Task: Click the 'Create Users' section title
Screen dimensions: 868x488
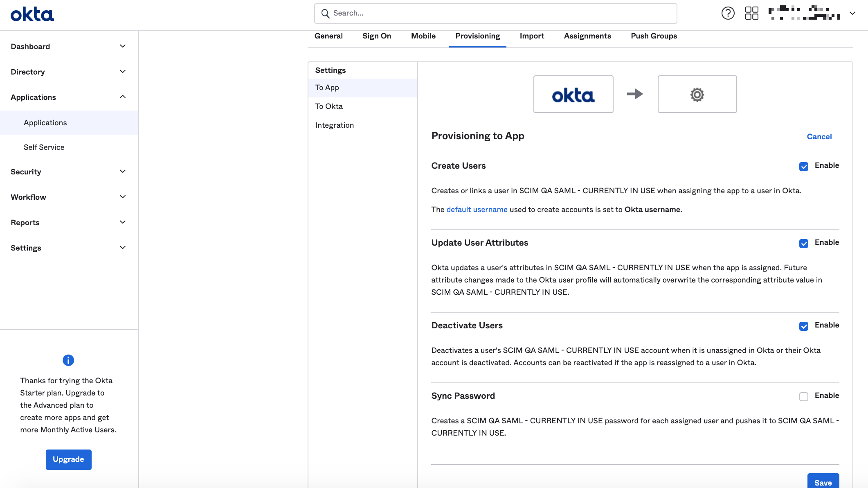Action: click(x=458, y=166)
